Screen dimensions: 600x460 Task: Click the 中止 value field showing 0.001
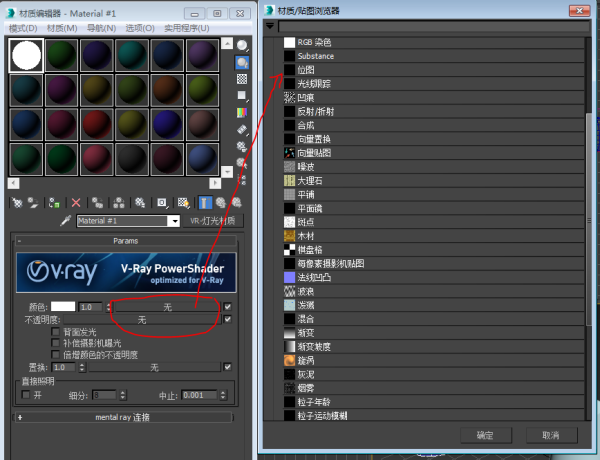[x=199, y=395]
